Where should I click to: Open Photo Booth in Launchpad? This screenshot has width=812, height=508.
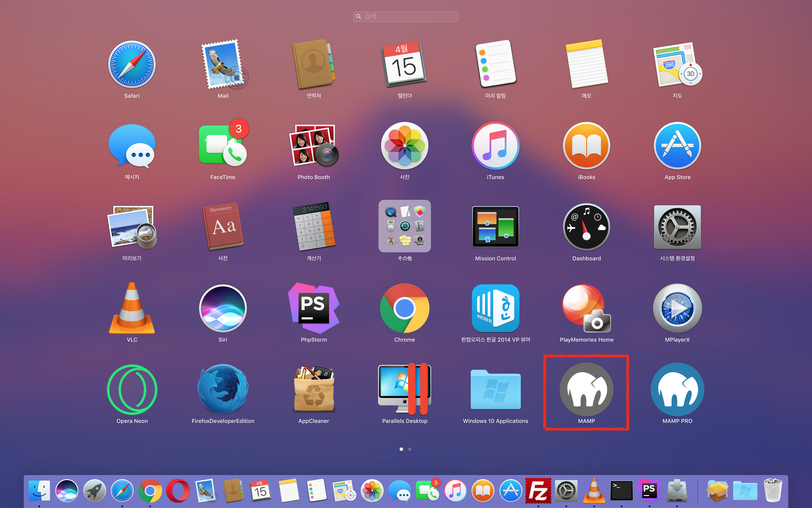pyautogui.click(x=314, y=146)
